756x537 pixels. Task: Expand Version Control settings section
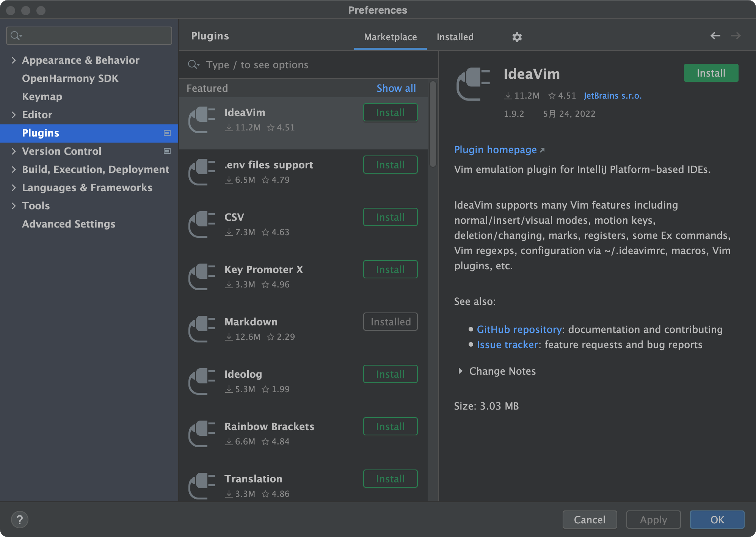pos(14,151)
